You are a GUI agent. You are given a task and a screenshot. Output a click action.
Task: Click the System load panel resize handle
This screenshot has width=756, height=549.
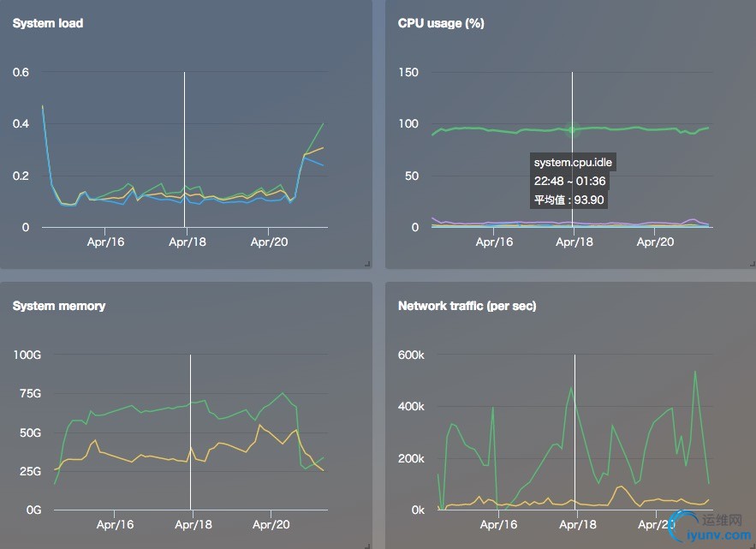(367, 265)
